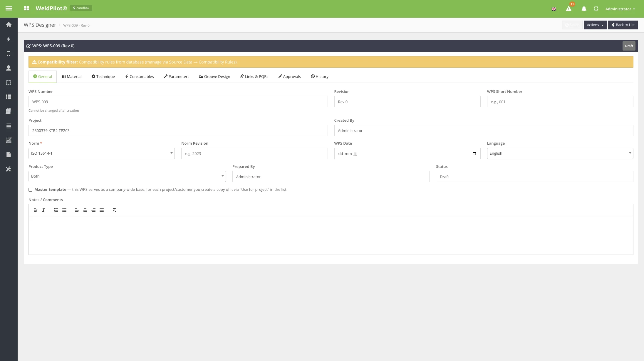Click the WeldPilot logo text
Screen dimensions: 644x361
click(x=51, y=8)
